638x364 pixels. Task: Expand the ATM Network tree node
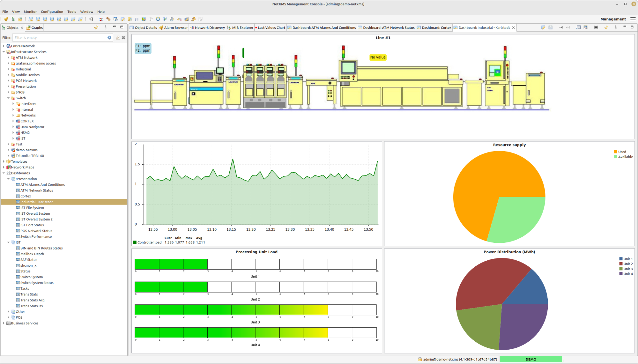coord(9,58)
